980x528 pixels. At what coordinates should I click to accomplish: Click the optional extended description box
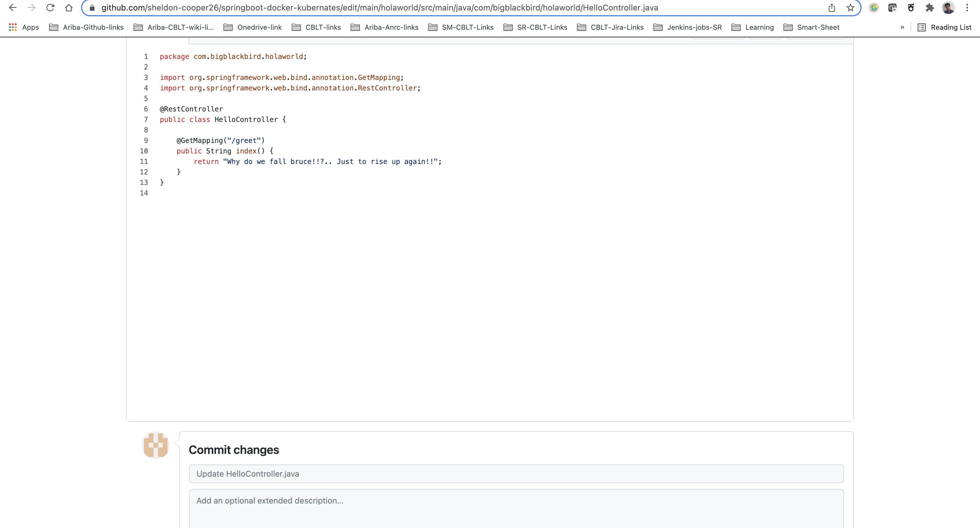pos(516,508)
